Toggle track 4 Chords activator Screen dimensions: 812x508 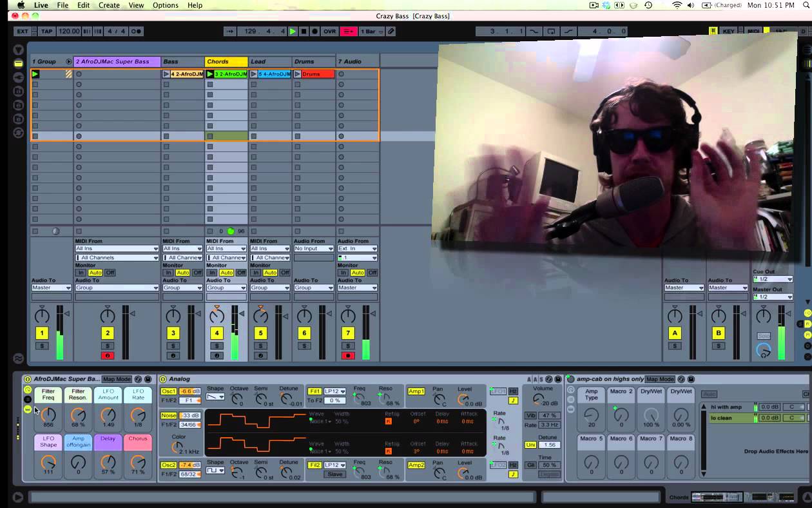coord(217,333)
